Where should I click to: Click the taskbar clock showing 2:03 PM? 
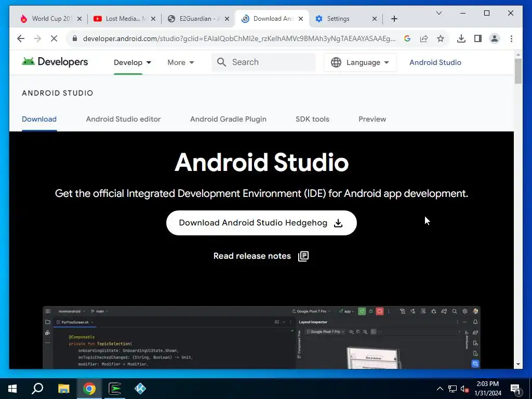click(x=487, y=389)
